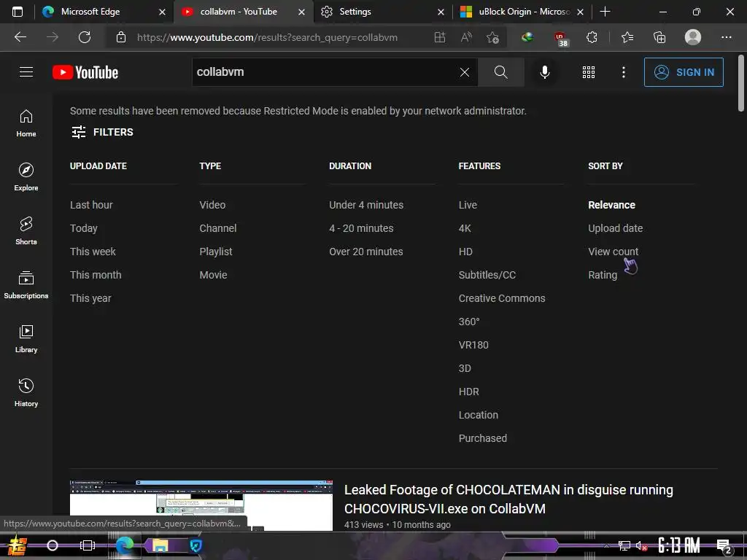Open Home in the sidebar

click(x=26, y=122)
